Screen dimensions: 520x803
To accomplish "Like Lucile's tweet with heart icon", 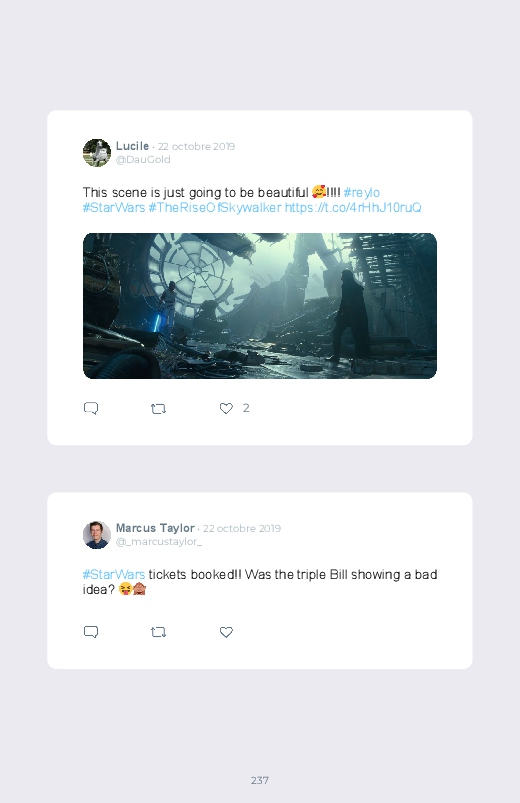I will click(x=226, y=408).
